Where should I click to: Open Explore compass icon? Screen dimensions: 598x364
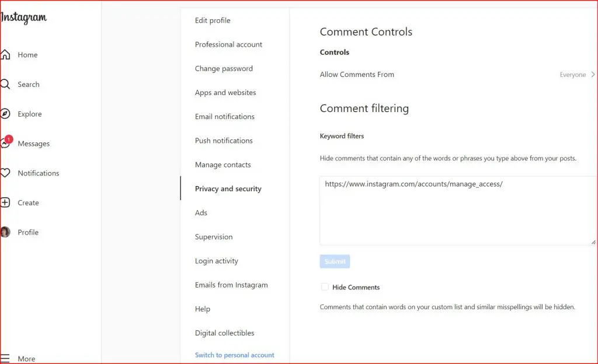pyautogui.click(x=5, y=114)
